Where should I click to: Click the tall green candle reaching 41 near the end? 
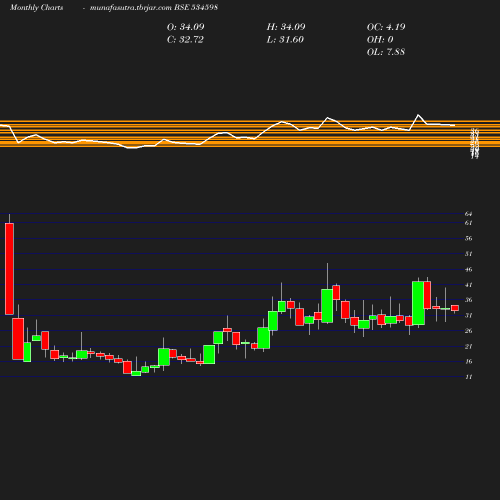click(x=418, y=303)
